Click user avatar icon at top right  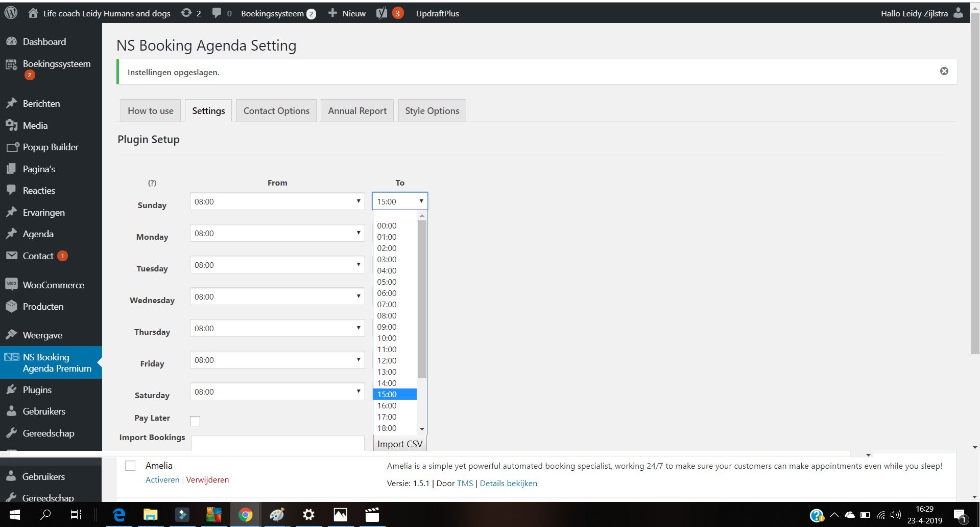tap(958, 13)
